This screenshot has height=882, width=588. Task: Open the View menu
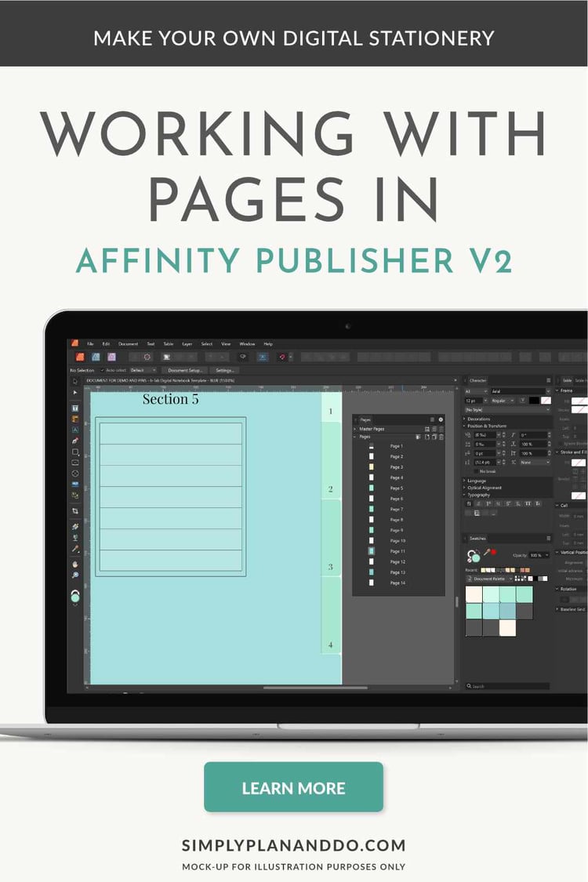[x=226, y=343]
